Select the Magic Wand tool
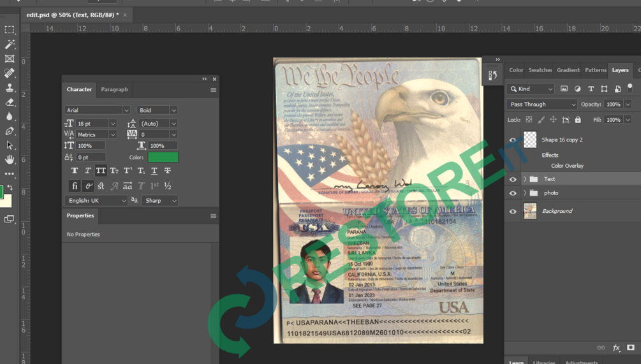The image size is (641, 364). [10, 44]
